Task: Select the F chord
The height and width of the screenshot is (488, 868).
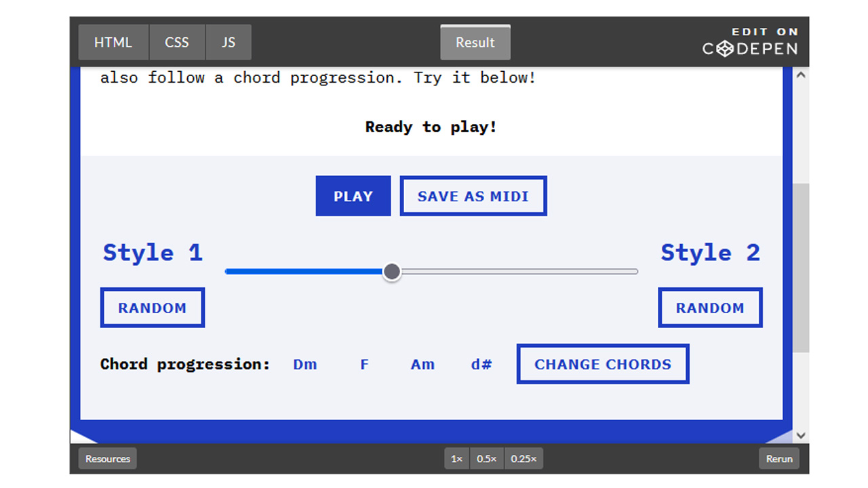Action: 364,365
